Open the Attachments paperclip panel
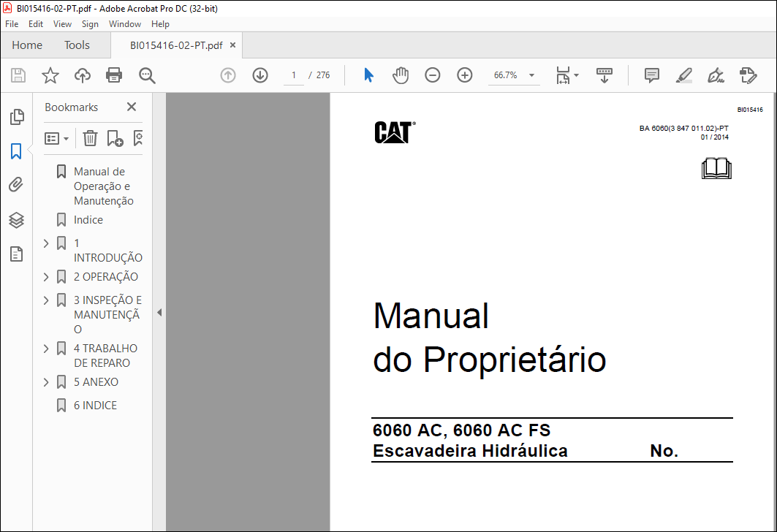Image resolution: width=777 pixels, height=532 pixels. [16, 185]
